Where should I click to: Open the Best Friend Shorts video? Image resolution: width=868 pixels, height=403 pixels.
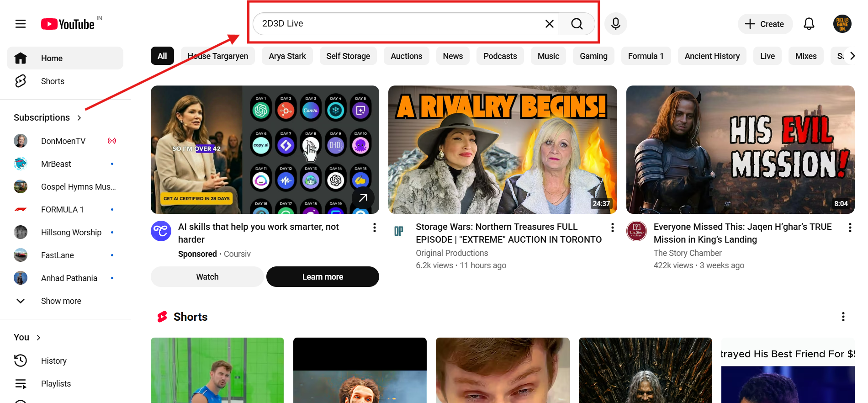pos(788,370)
